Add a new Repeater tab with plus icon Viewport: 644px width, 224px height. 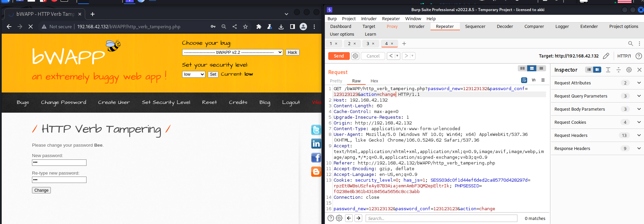pos(404,43)
